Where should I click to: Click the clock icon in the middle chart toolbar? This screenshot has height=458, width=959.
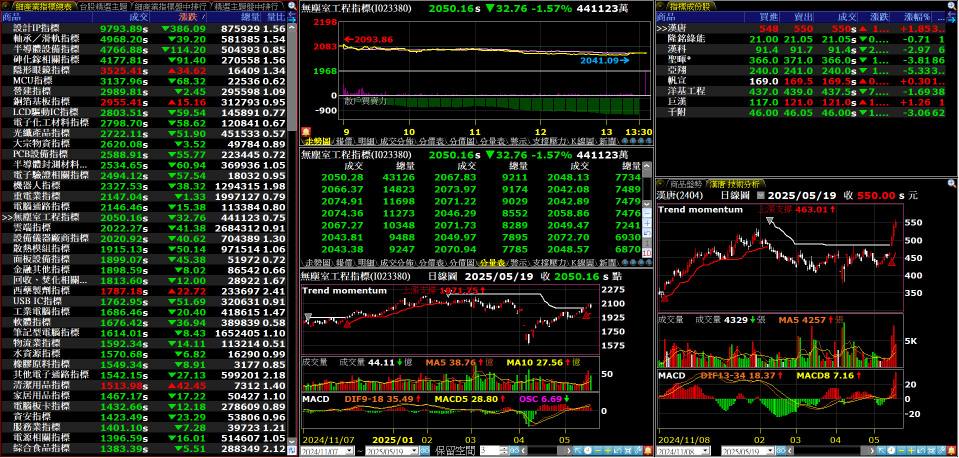[x=588, y=451]
